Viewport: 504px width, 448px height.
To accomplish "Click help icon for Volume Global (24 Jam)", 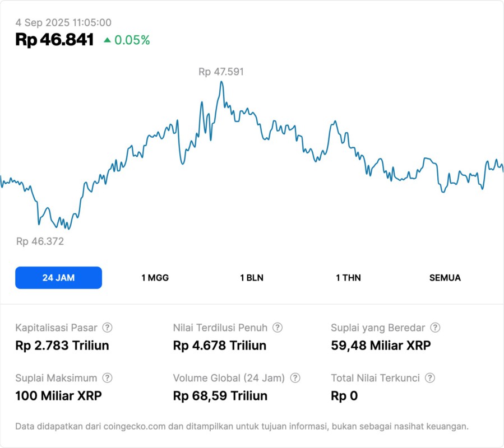I will point(295,378).
